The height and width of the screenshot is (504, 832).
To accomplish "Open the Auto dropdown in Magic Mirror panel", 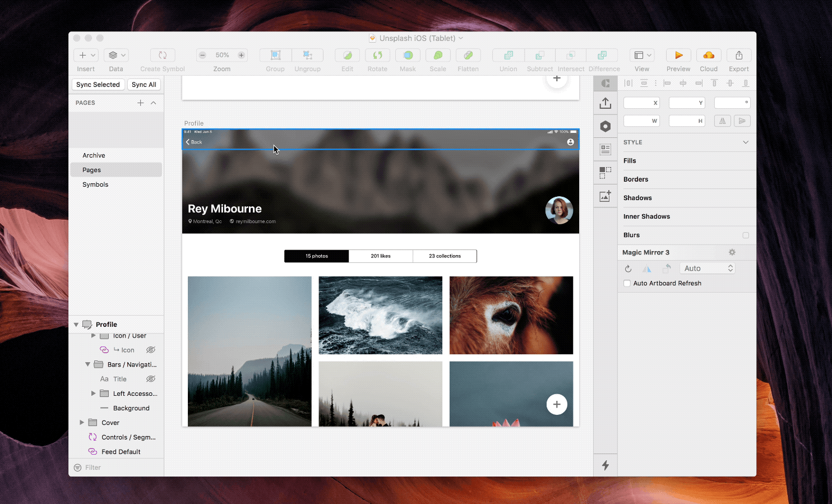I will (x=707, y=268).
